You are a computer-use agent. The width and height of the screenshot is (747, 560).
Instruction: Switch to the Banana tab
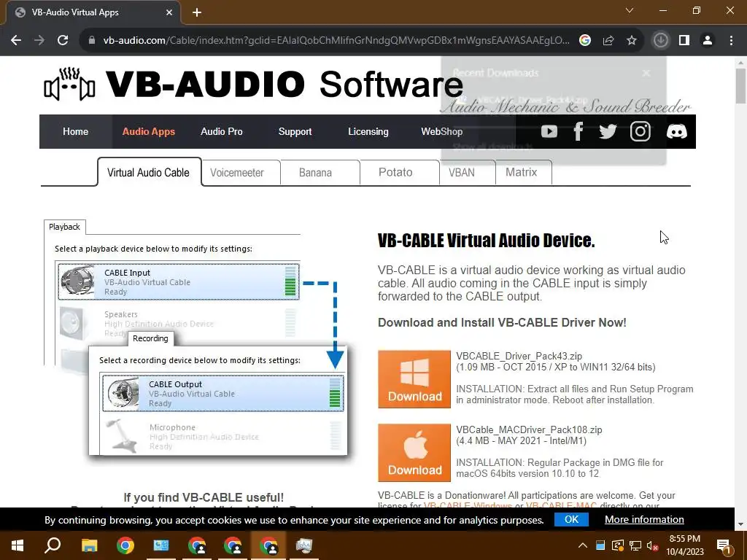(320, 172)
